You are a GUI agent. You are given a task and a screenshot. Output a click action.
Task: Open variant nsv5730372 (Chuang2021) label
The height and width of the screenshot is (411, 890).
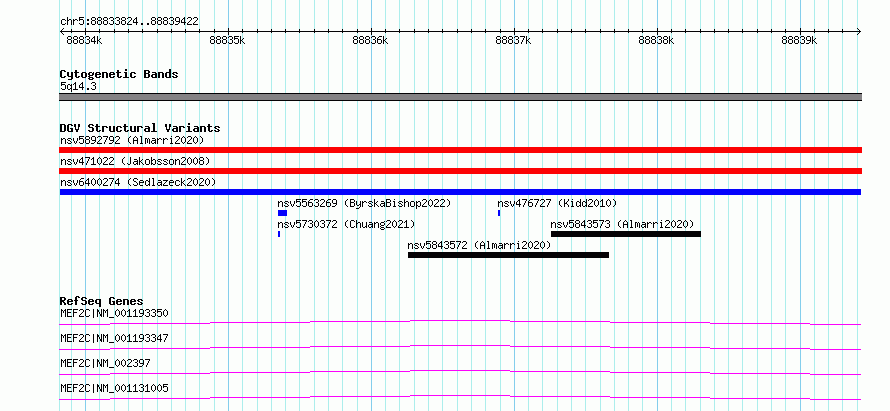pyautogui.click(x=346, y=224)
